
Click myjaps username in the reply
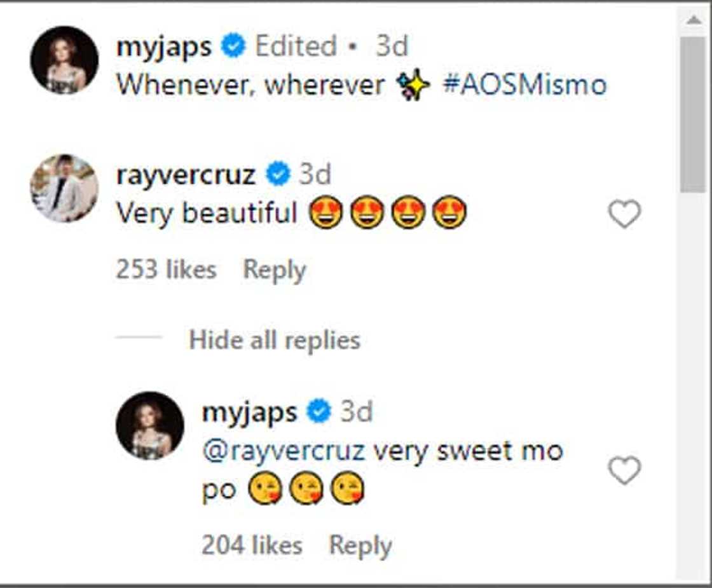249,412
